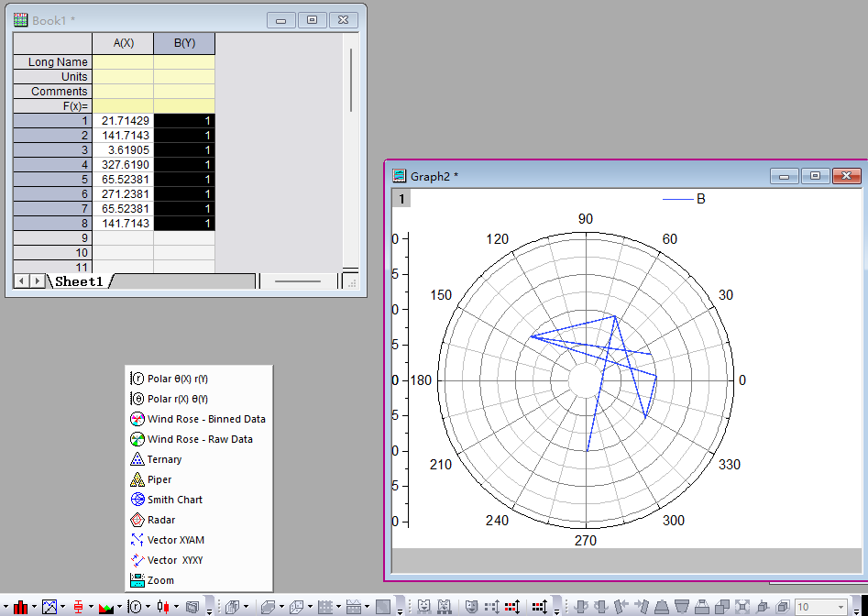The width and height of the screenshot is (868, 616).
Task: Open area plot dropdown arrow
Action: (119, 607)
